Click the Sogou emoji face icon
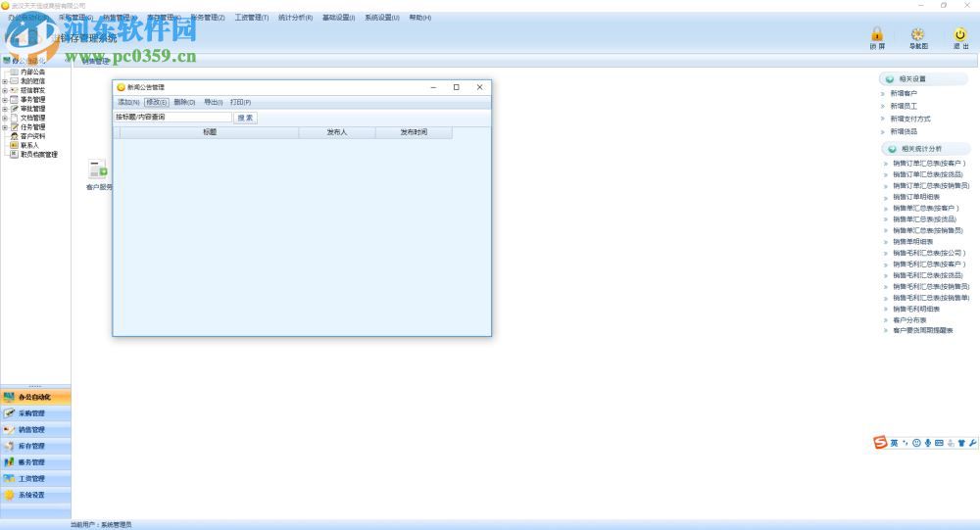Image resolution: width=980 pixels, height=530 pixels. 916,443
